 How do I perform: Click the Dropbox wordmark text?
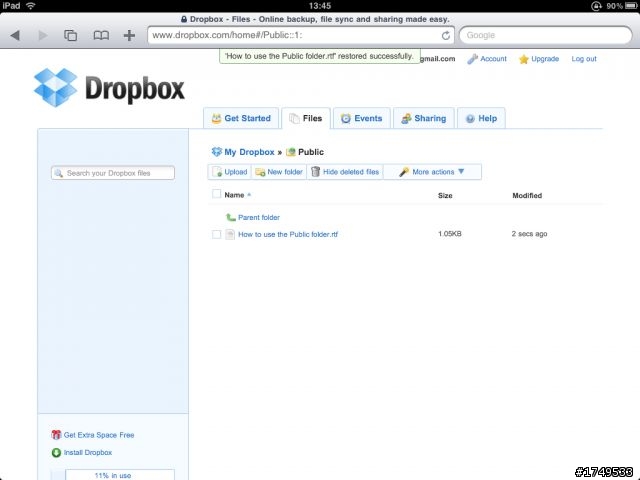[x=135, y=89]
